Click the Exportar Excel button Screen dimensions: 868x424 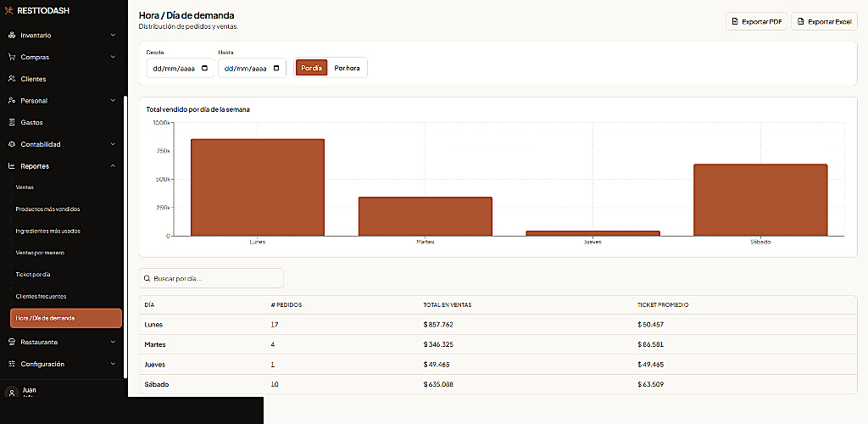pos(824,21)
